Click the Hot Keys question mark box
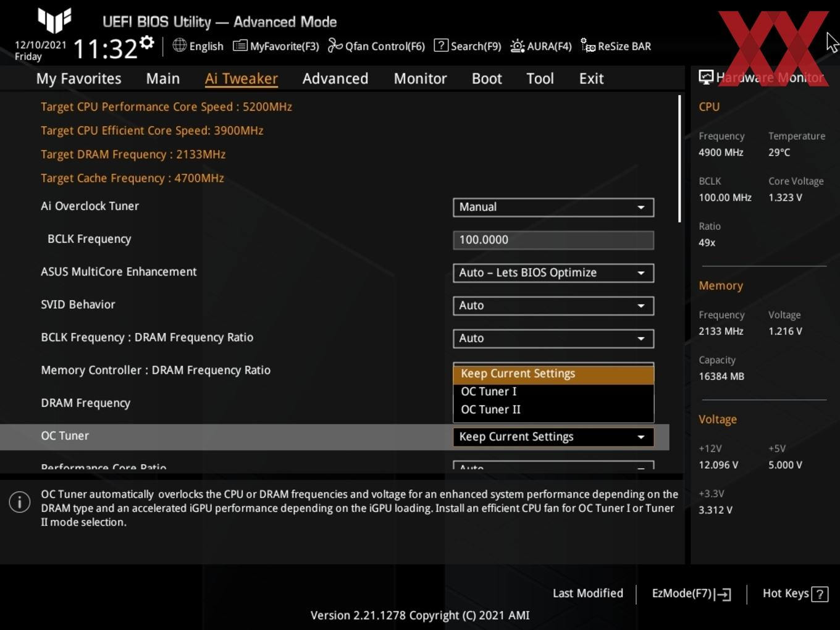The image size is (840, 630). 820,594
